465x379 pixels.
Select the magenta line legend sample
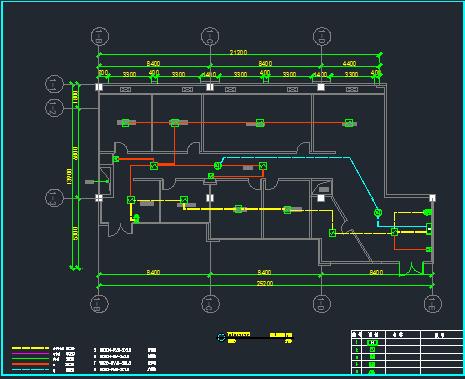(x=30, y=353)
